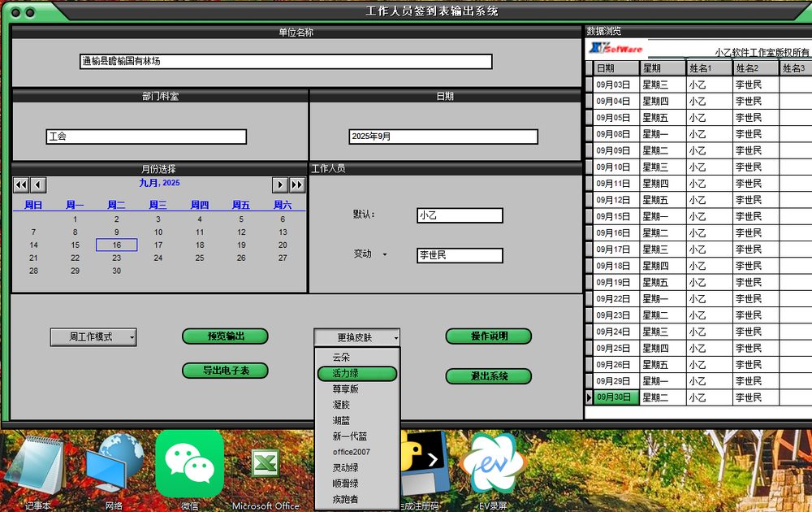Viewport: 812px width, 512px height.
Task: Select the 09月30日 date cell
Action: coord(615,397)
